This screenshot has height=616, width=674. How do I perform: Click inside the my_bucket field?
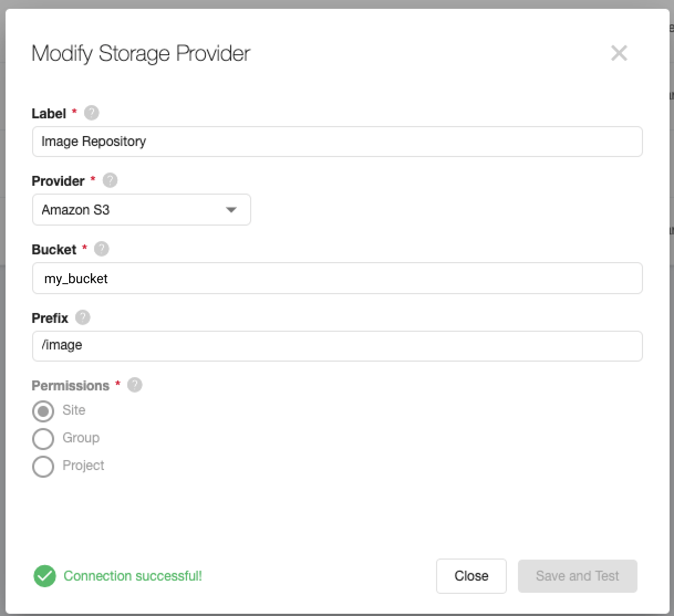pos(337,278)
